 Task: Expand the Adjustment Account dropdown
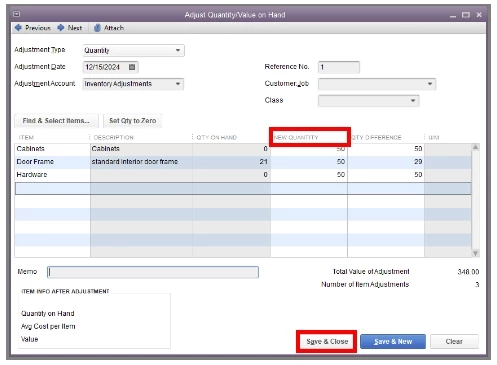(178, 84)
